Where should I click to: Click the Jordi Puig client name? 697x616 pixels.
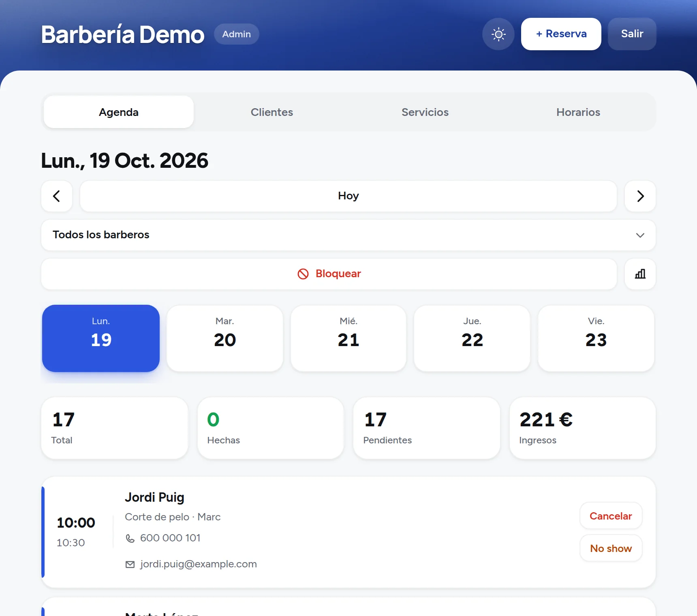(154, 497)
